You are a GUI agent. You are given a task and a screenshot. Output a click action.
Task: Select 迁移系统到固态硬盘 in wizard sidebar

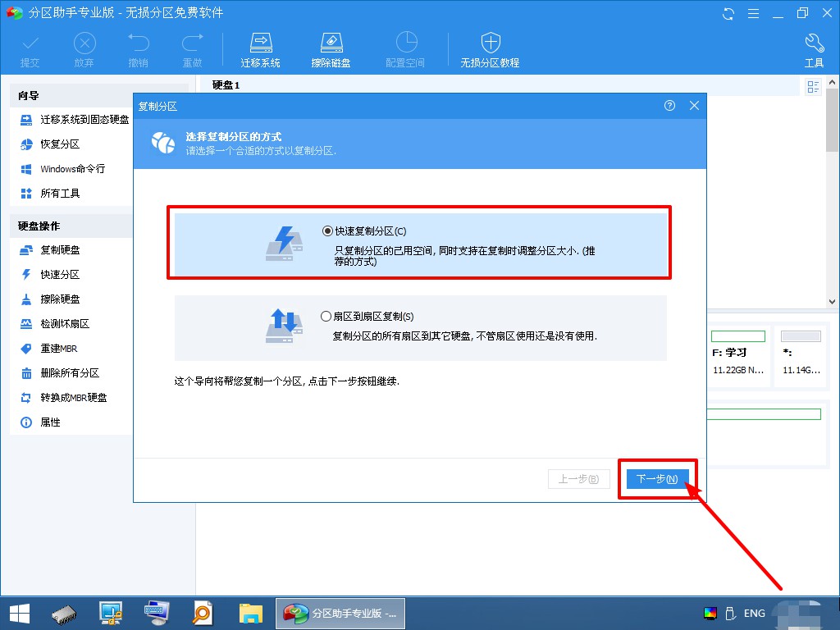[x=75, y=120]
